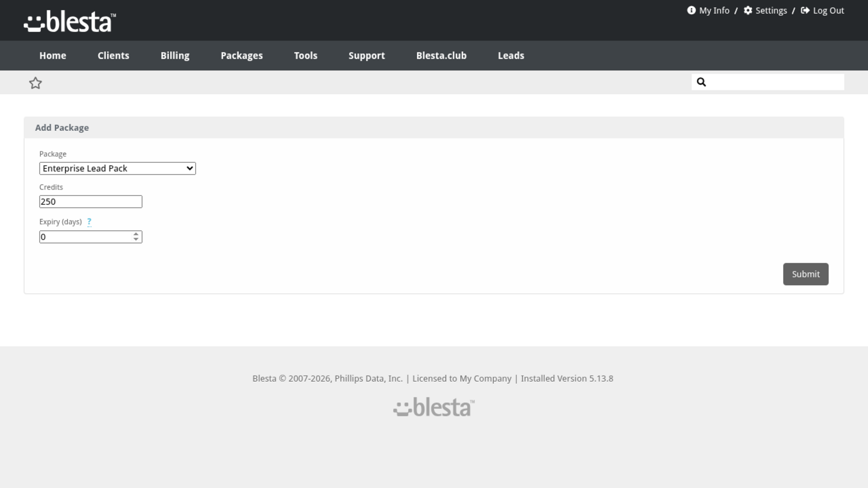Click the Add Package heading
The width and height of the screenshot is (868, 488).
pyautogui.click(x=62, y=128)
